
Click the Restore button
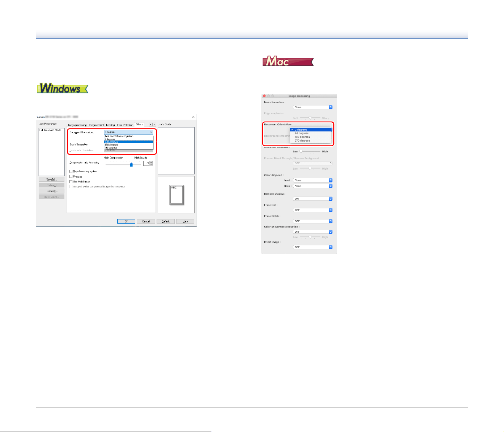click(51, 191)
